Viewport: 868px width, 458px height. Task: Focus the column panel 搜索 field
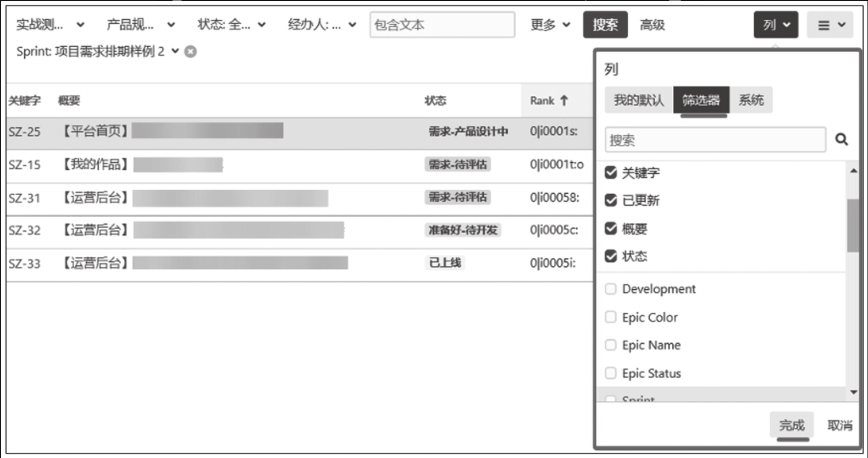(x=715, y=140)
